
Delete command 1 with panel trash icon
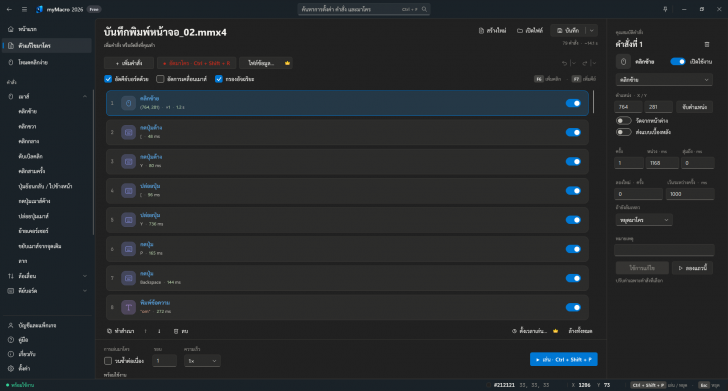click(707, 45)
